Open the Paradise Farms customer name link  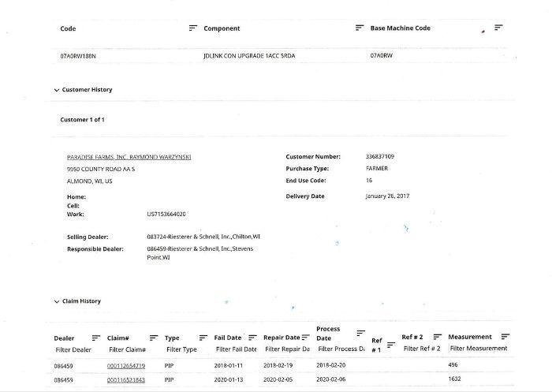[129, 157]
